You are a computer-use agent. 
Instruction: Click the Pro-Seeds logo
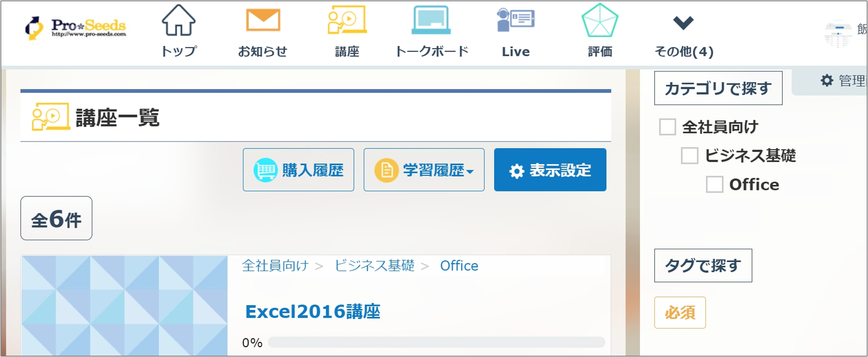[76, 28]
